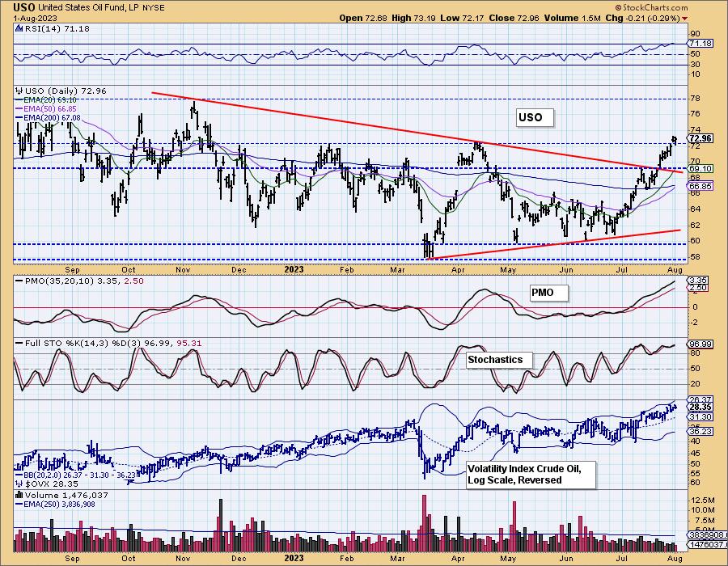Click the $OVX 28.35 legend label
The width and height of the screenshot is (728, 566).
tap(51, 484)
